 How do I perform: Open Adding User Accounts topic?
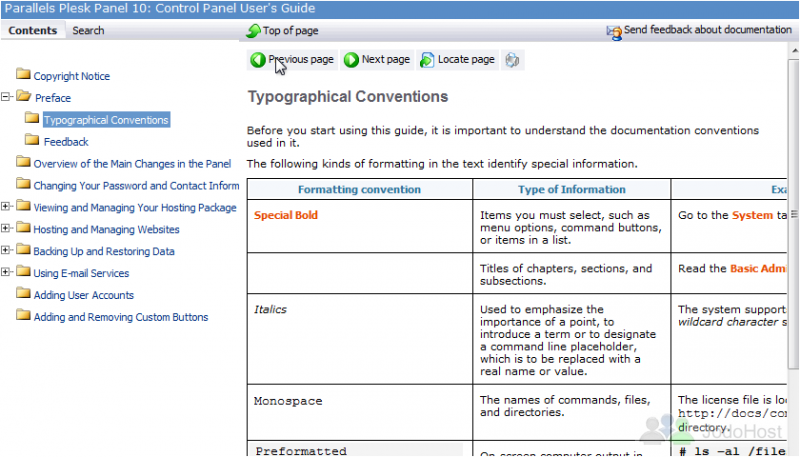coord(84,295)
